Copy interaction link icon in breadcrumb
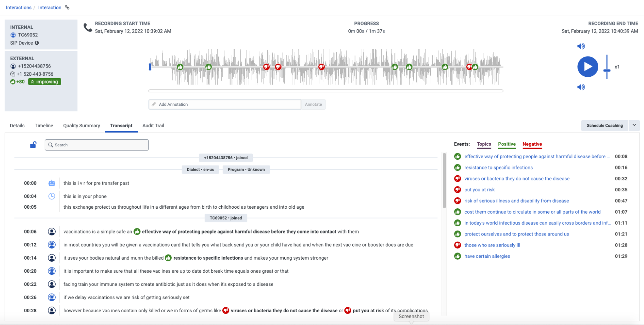Screen dimensions: 644x325 click(67, 7)
